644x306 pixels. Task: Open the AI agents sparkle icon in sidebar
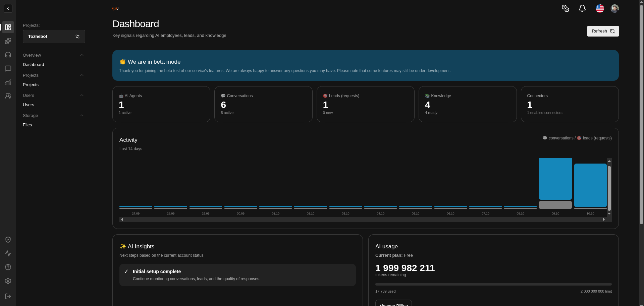tap(8, 41)
